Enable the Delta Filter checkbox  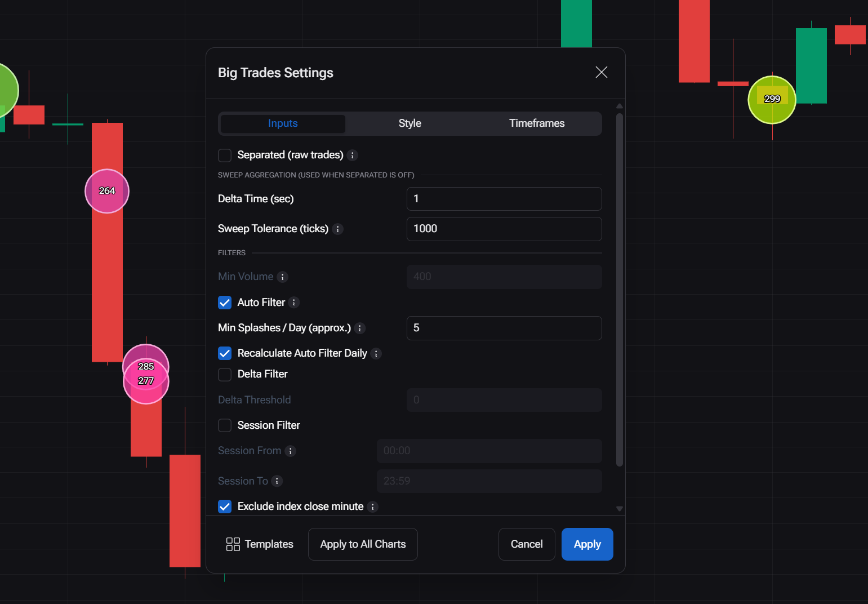pyautogui.click(x=225, y=375)
